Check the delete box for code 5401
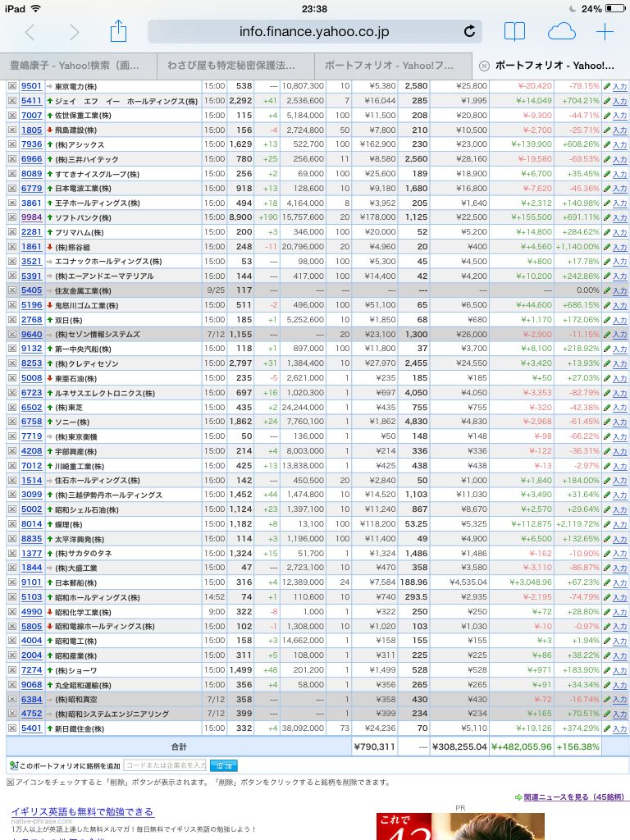The height and width of the screenshot is (840, 630). tap(11, 728)
